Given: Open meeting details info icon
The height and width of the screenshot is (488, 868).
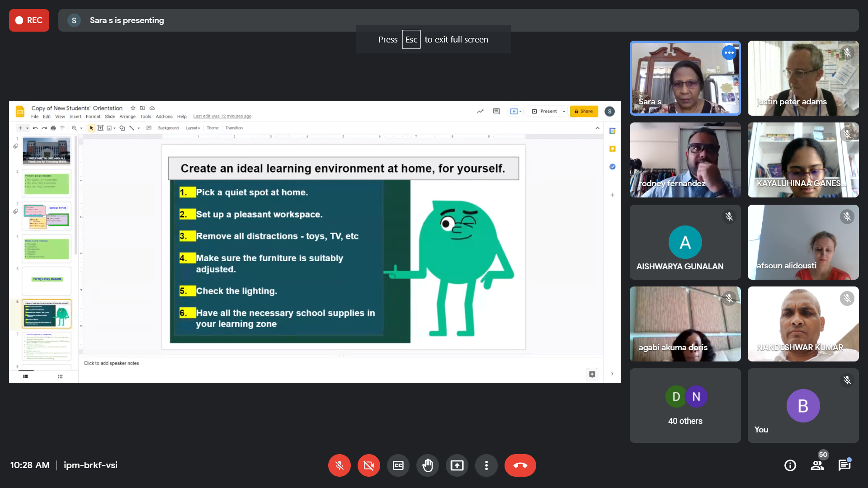Looking at the screenshot, I should [790, 465].
